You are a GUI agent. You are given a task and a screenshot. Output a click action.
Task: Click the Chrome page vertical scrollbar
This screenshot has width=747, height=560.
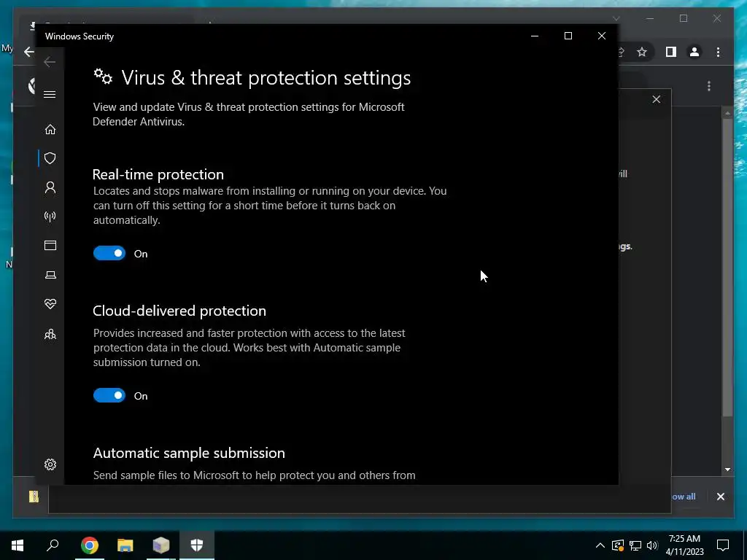coord(727,267)
